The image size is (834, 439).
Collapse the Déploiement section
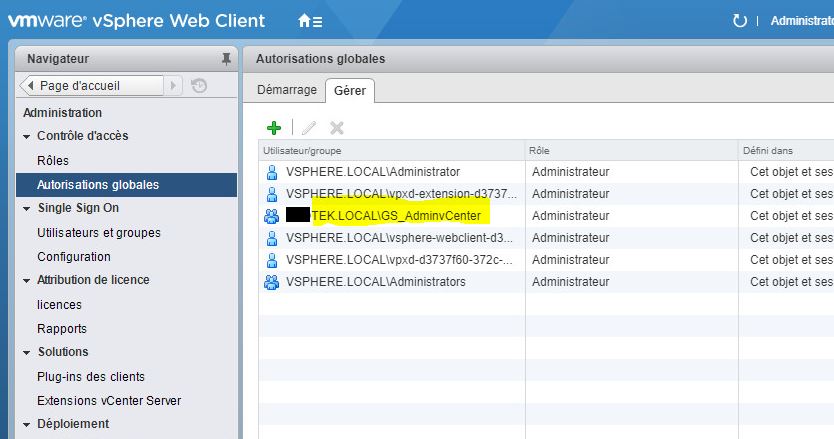point(27,425)
